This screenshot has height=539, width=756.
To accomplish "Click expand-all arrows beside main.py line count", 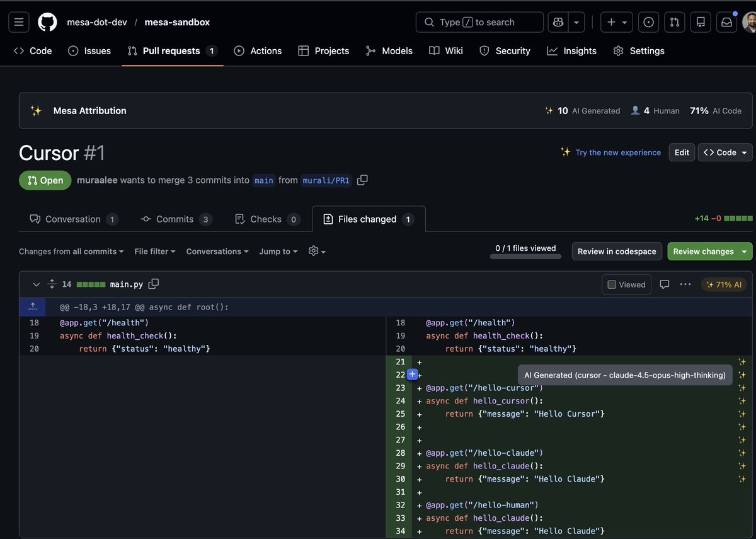I will [52, 285].
